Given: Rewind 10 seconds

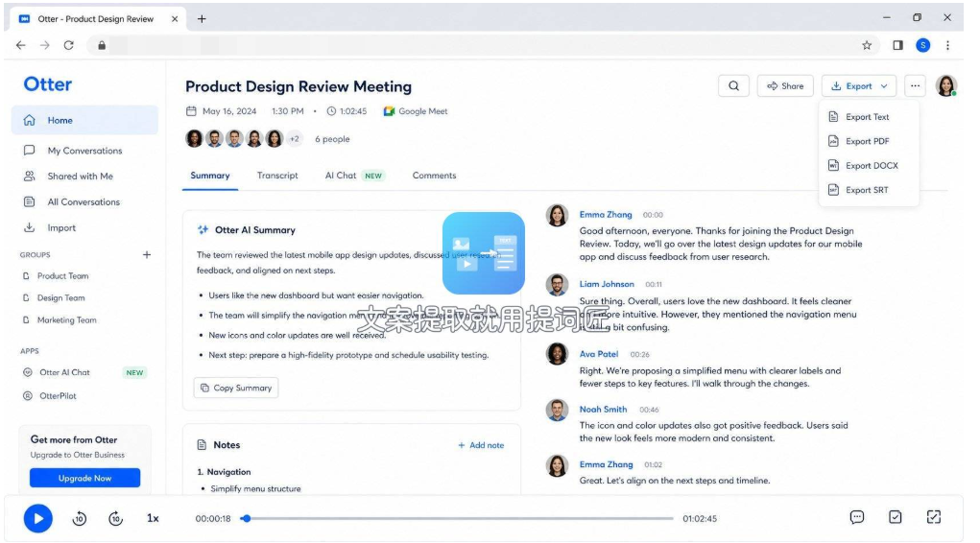Looking at the screenshot, I should [80, 519].
